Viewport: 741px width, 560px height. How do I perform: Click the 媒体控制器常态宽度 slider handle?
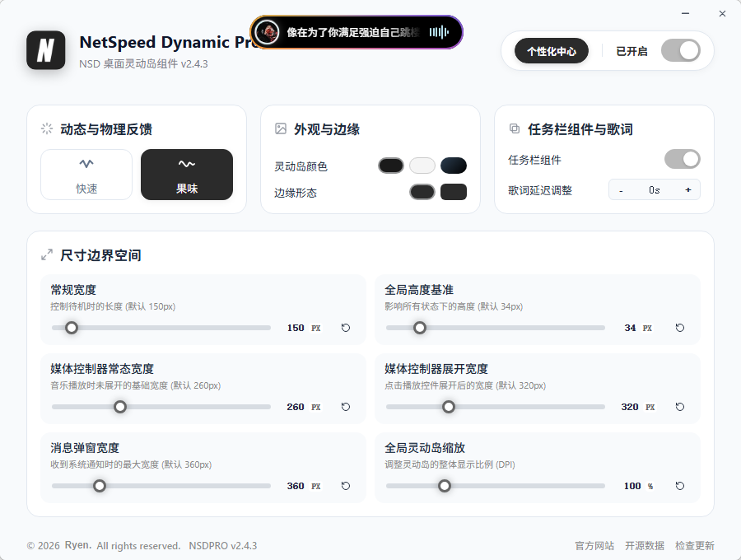point(120,407)
